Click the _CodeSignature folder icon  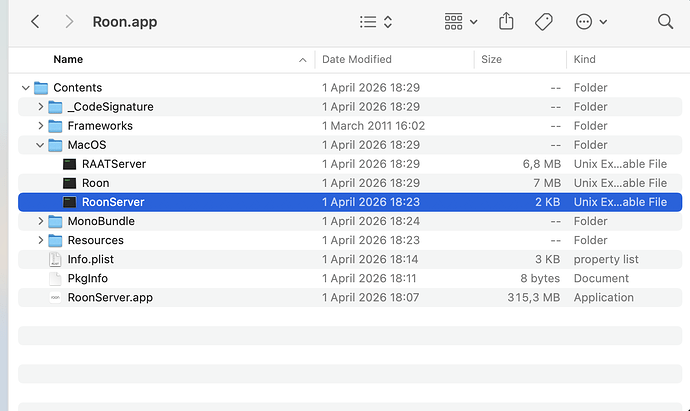pyautogui.click(x=55, y=106)
